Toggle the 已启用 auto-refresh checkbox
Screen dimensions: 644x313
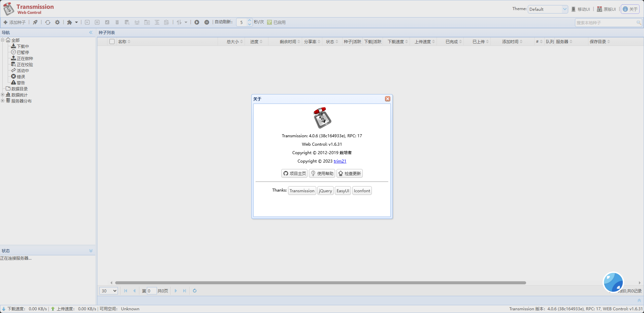(269, 22)
